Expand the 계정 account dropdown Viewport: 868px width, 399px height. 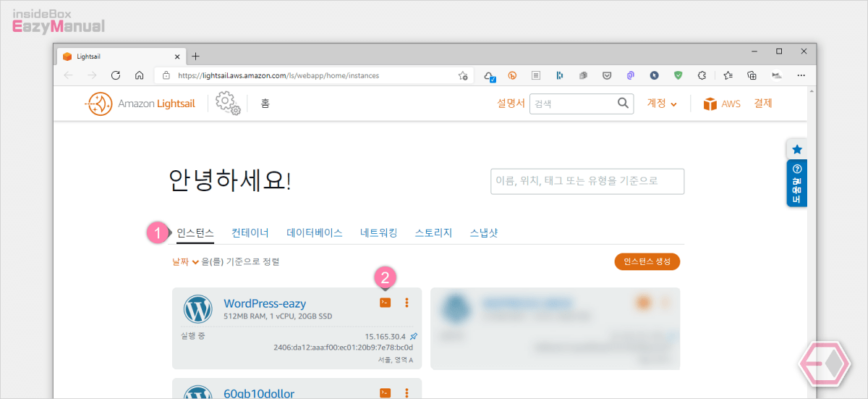[662, 104]
